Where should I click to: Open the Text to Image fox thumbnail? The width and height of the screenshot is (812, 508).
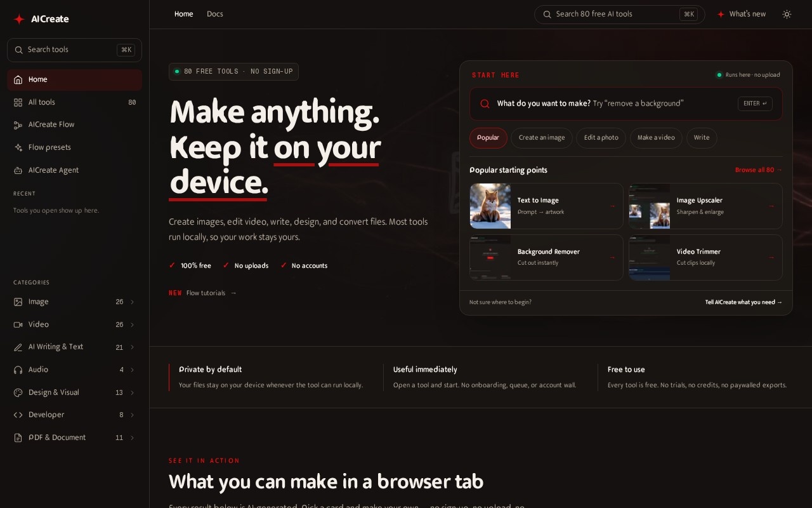tap(490, 206)
